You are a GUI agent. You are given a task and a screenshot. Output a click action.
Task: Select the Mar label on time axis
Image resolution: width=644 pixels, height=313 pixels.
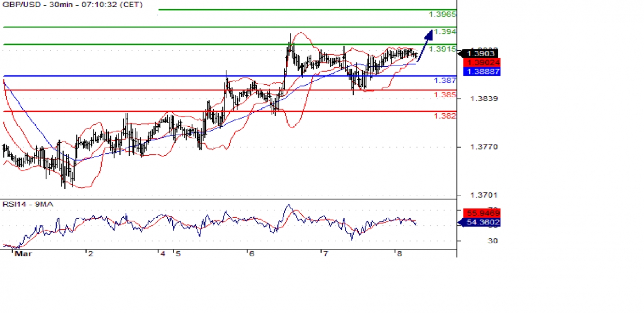click(x=24, y=253)
